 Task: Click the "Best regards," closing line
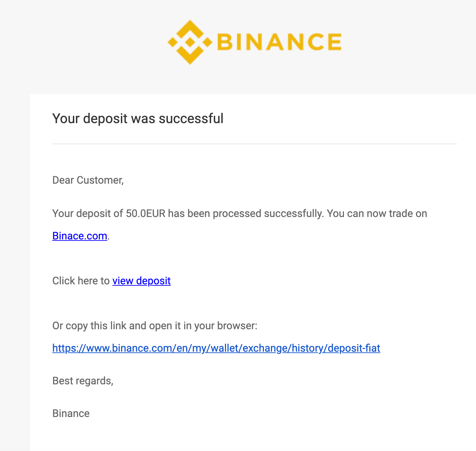(x=83, y=381)
